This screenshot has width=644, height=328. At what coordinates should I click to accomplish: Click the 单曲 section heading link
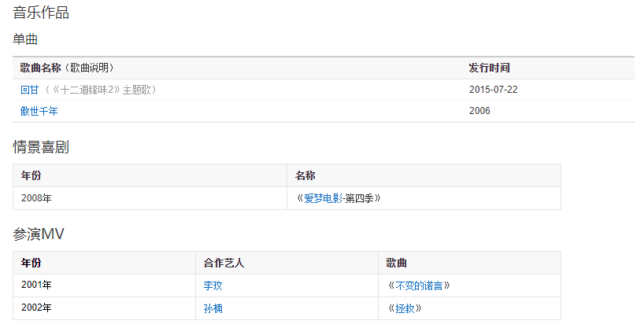pos(25,39)
